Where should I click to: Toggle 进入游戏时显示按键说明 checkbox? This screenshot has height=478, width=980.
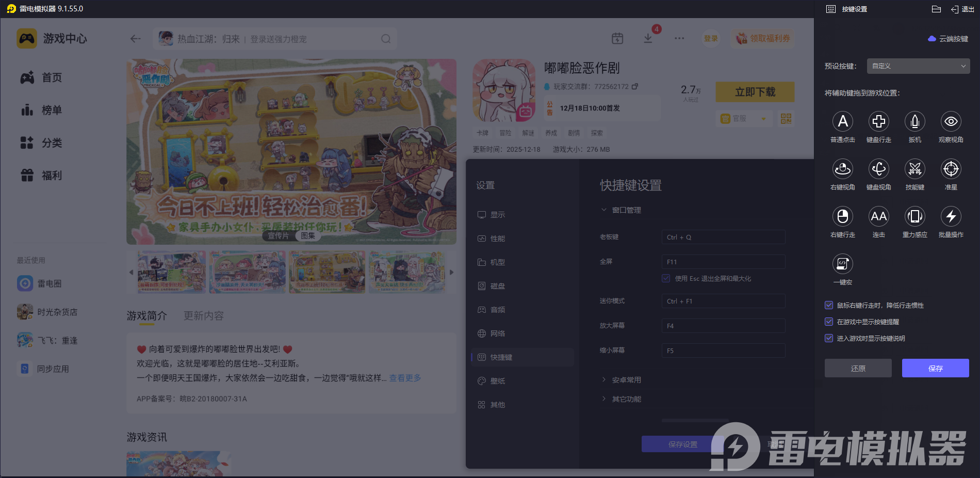pyautogui.click(x=829, y=338)
